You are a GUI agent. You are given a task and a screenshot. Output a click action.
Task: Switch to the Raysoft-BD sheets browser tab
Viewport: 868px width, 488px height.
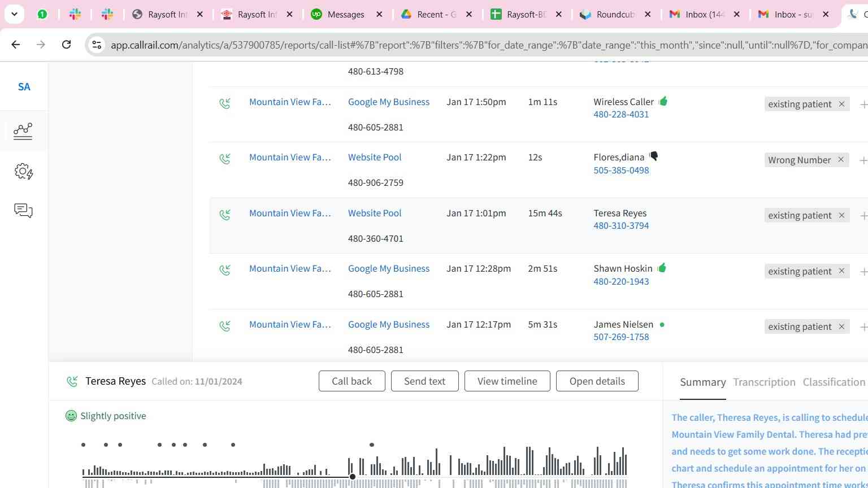coord(526,15)
